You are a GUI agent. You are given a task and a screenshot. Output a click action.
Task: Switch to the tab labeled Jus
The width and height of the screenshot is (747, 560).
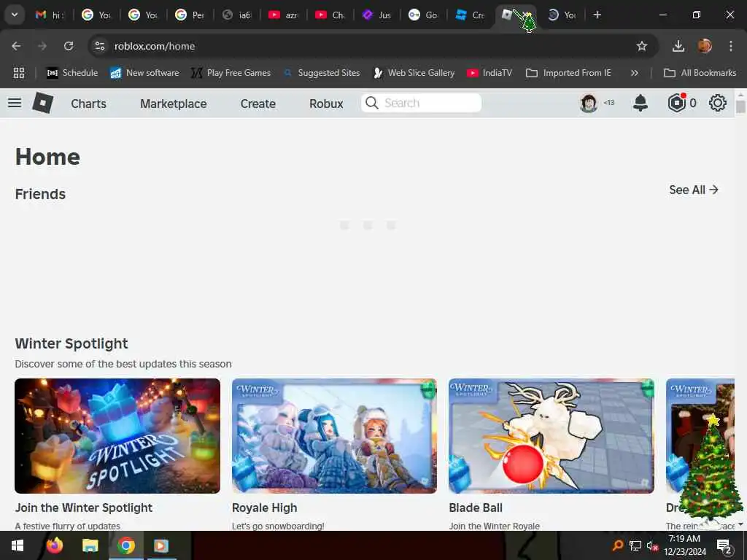coord(376,15)
